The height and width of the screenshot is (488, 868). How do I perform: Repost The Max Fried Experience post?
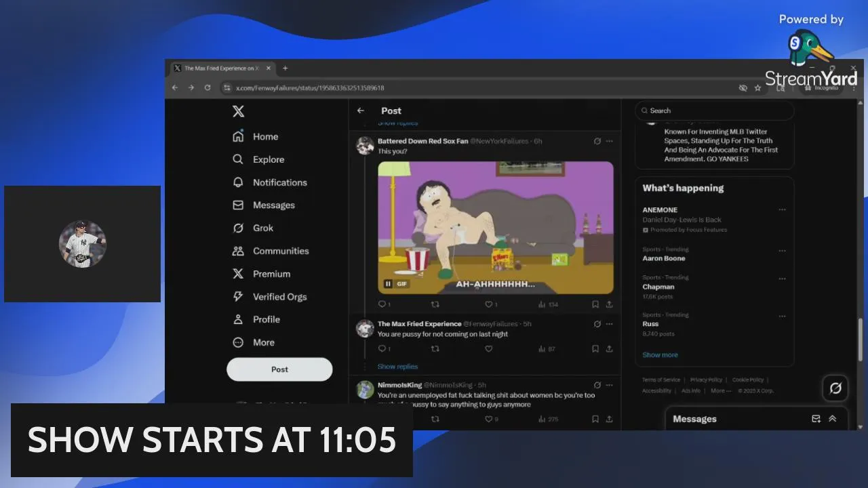[435, 348]
